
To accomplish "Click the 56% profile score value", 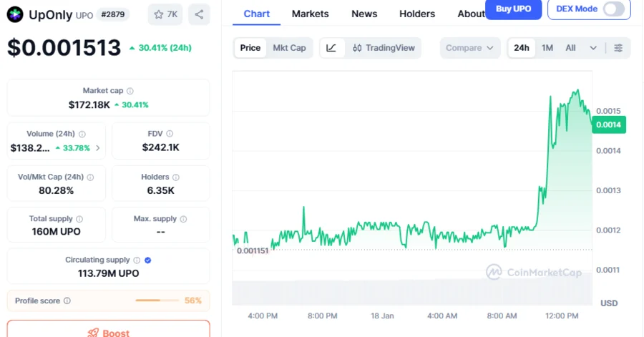I will coord(193,301).
